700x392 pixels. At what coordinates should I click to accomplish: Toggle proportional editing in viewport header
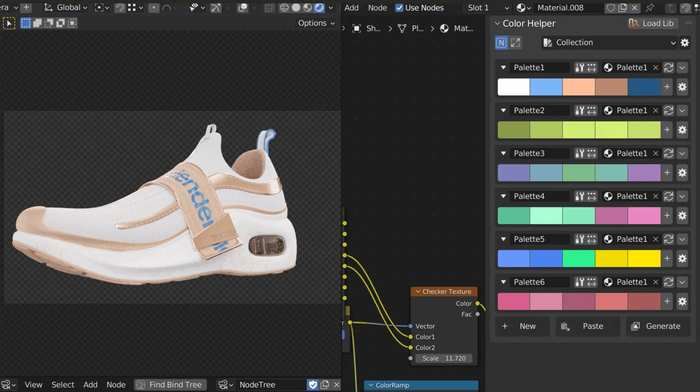[x=154, y=8]
